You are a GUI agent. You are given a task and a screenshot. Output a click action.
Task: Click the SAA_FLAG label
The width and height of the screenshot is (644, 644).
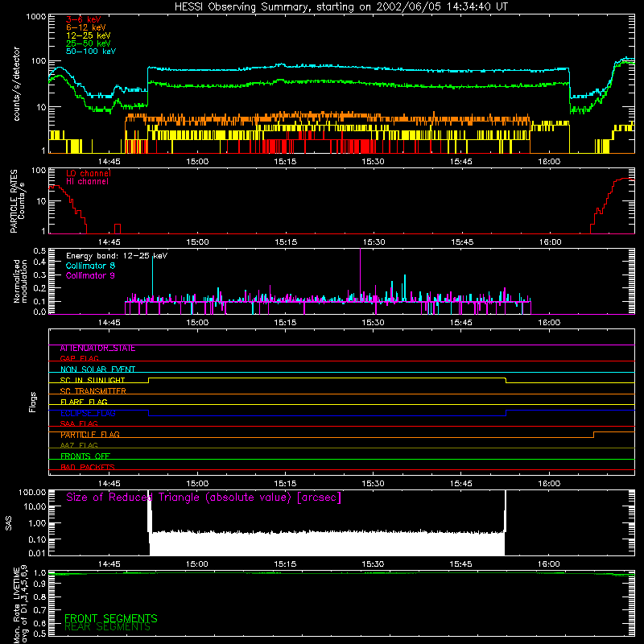(79, 423)
